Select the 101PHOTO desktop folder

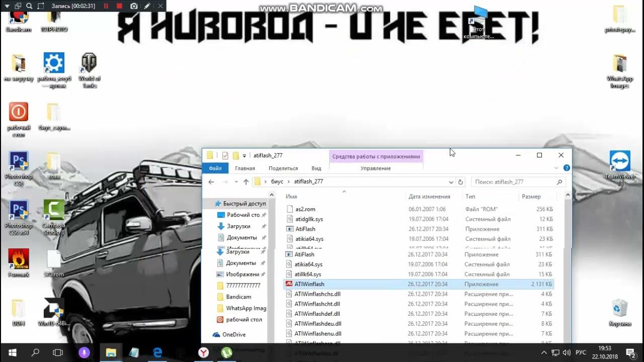(54, 21)
